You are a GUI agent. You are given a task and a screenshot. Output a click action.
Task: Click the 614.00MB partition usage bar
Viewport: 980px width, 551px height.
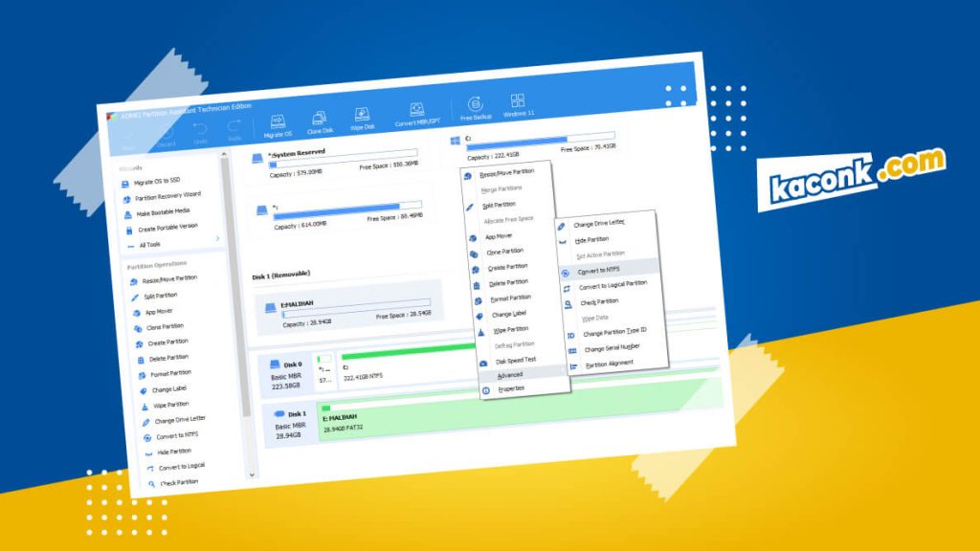point(347,210)
